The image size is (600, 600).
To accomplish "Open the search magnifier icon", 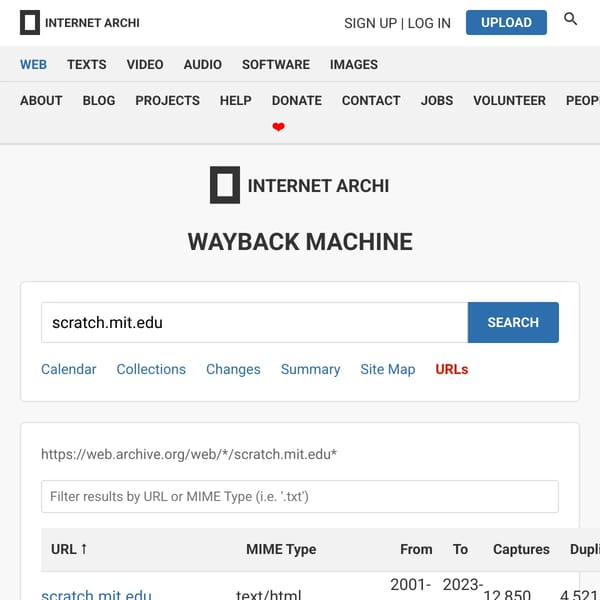I will point(570,19).
